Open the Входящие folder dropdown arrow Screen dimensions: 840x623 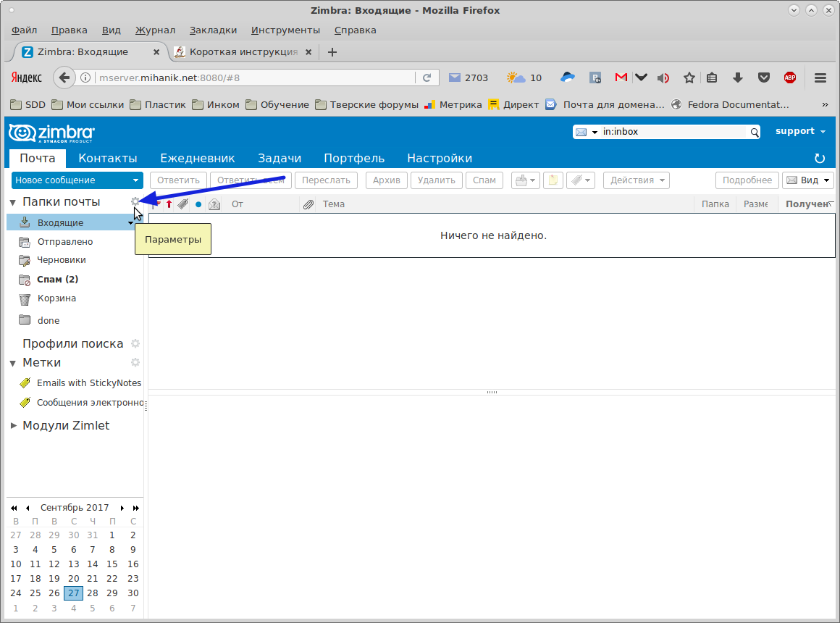pos(130,223)
